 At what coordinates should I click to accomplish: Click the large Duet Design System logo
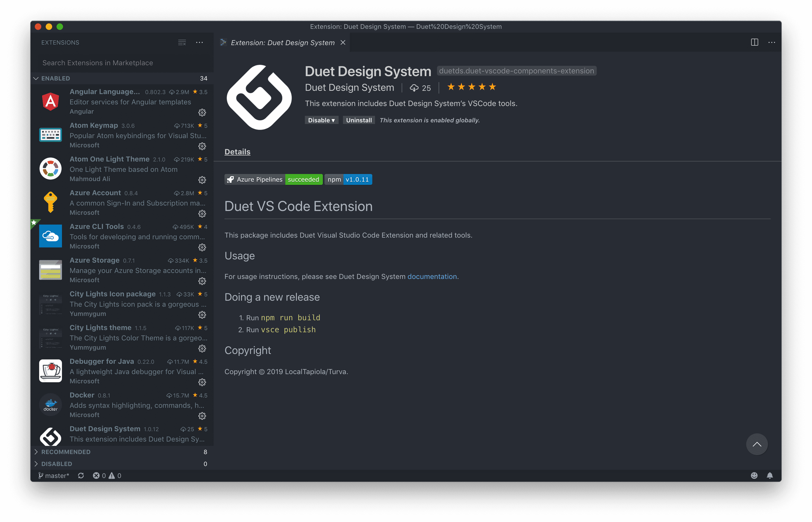259,97
